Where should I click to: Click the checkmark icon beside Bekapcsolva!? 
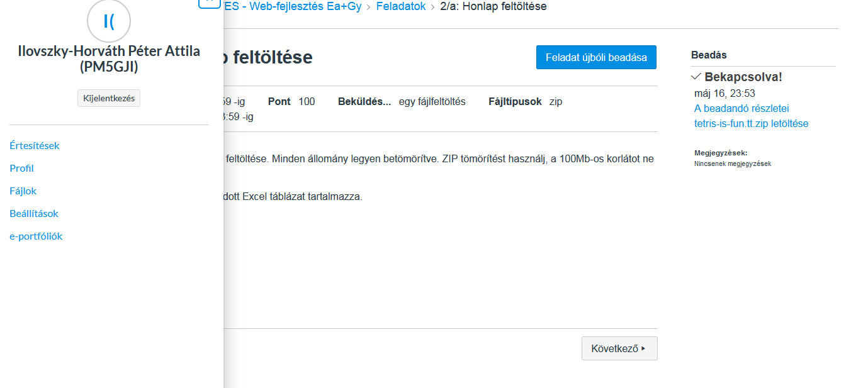696,77
